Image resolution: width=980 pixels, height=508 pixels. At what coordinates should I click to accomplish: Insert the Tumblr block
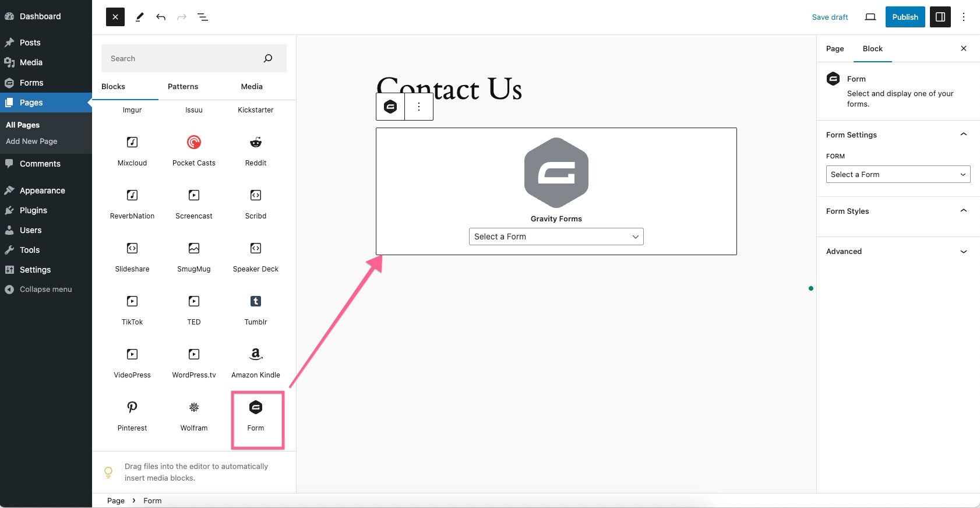tap(256, 310)
